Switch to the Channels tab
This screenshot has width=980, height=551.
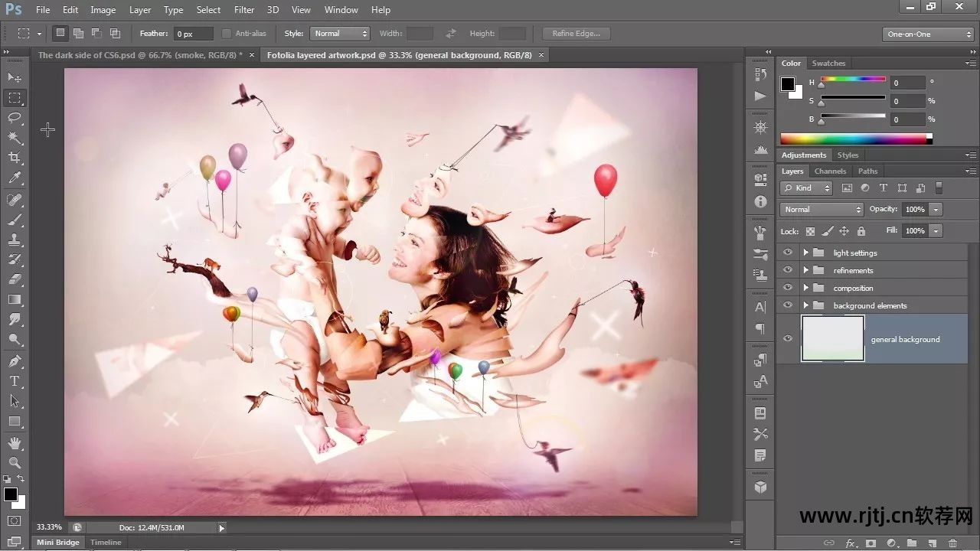click(830, 171)
